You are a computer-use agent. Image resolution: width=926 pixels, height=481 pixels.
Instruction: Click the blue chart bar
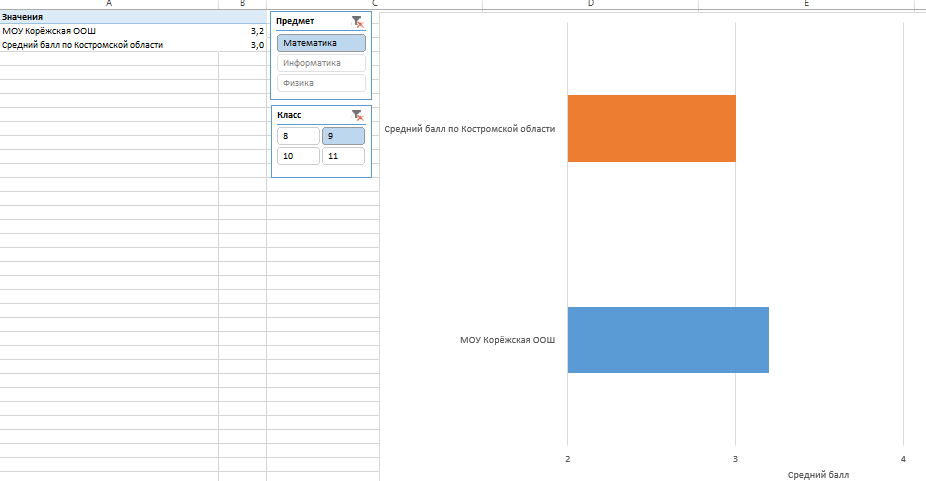[668, 340]
